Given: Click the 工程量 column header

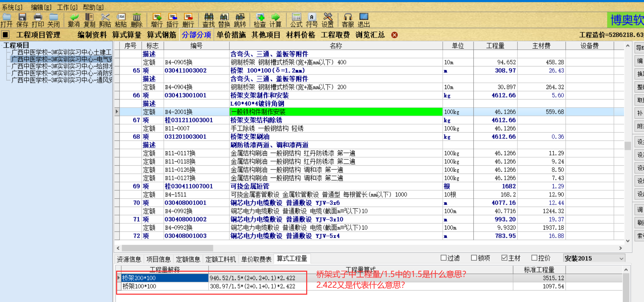Looking at the screenshot, I should (x=495, y=46).
